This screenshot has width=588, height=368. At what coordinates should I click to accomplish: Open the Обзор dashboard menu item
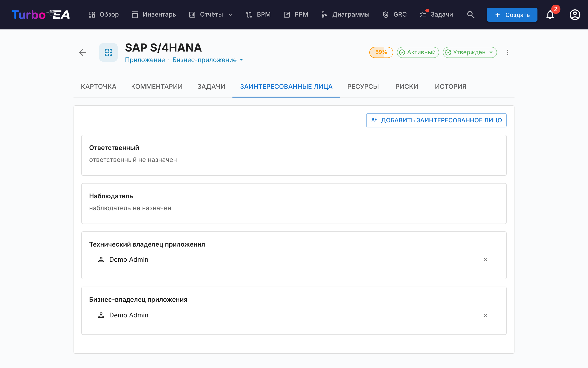(x=104, y=14)
